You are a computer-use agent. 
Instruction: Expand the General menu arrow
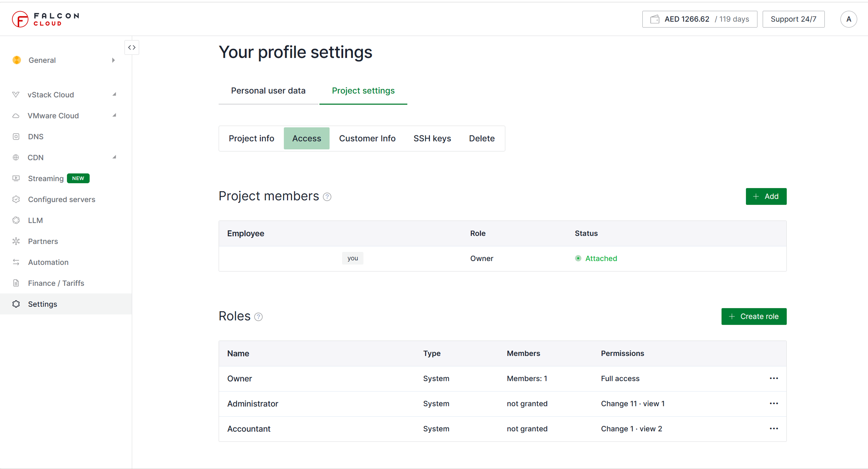pos(113,60)
